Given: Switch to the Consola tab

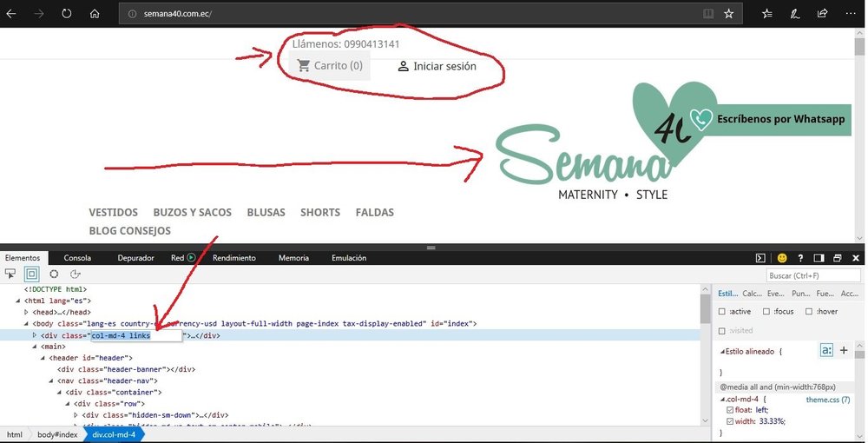Looking at the screenshot, I should tap(77, 258).
